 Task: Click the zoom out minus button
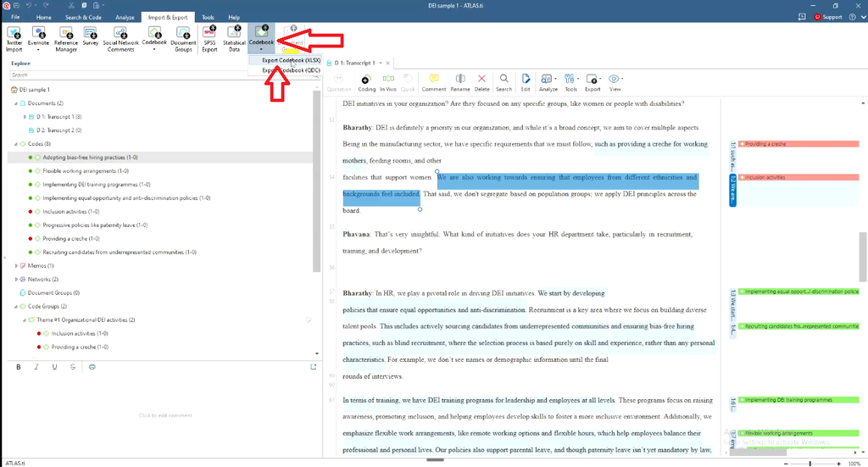[x=787, y=464]
